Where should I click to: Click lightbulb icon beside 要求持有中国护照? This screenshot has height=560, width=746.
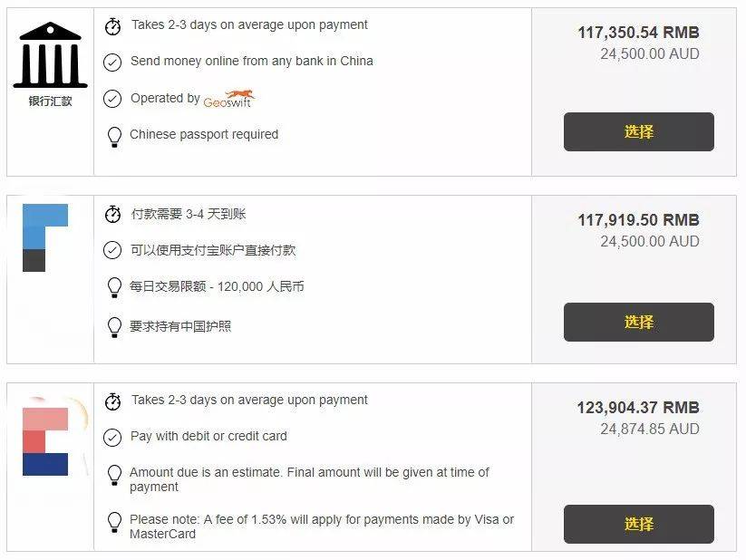[114, 327]
